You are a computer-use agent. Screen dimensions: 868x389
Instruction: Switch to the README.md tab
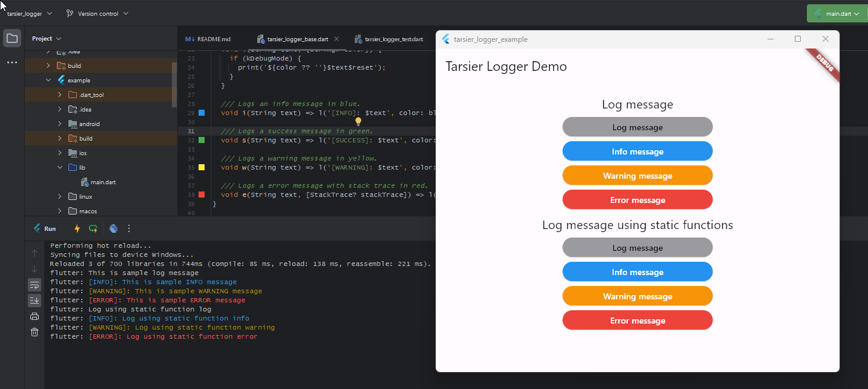(208, 39)
